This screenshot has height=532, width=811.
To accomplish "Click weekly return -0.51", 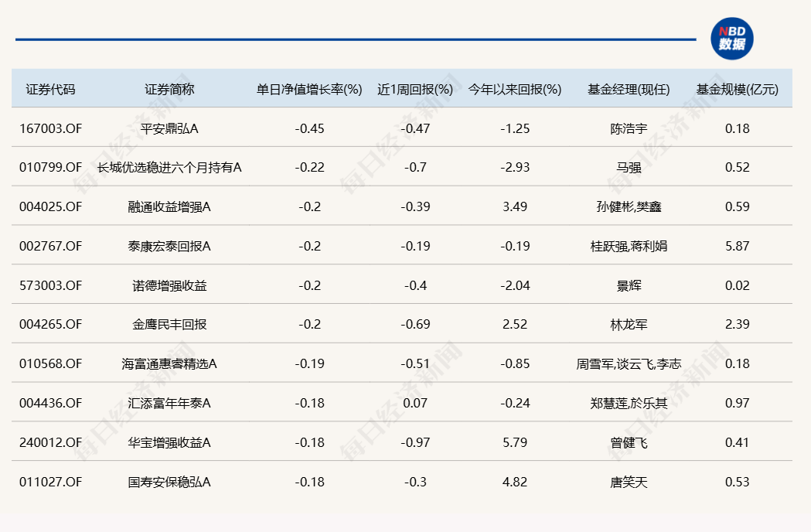I will pyautogui.click(x=415, y=363).
